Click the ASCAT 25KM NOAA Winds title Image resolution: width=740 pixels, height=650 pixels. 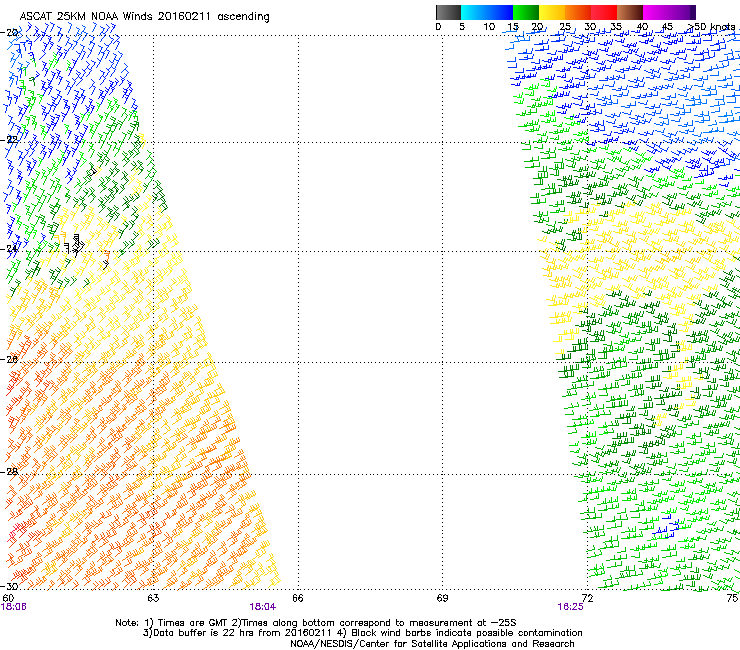click(144, 17)
